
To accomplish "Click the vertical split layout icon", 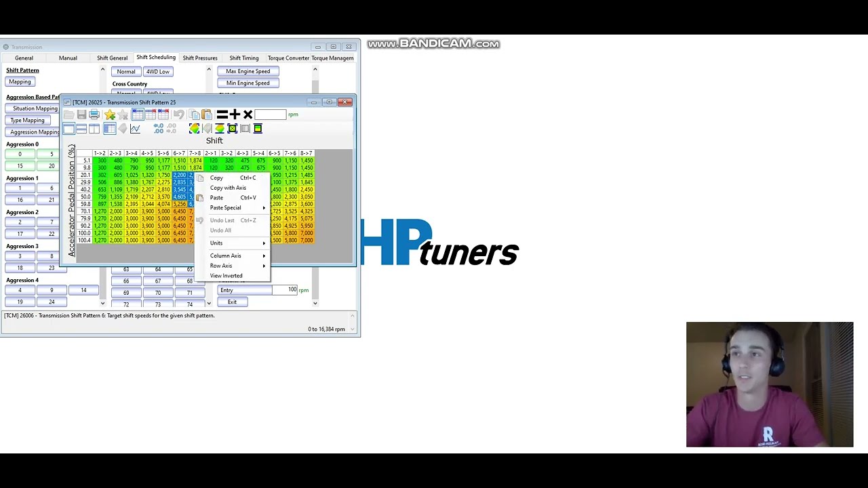I will tap(94, 129).
